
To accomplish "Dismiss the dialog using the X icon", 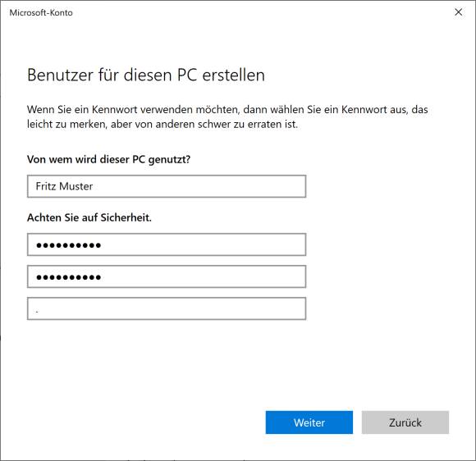I will 459,12.
